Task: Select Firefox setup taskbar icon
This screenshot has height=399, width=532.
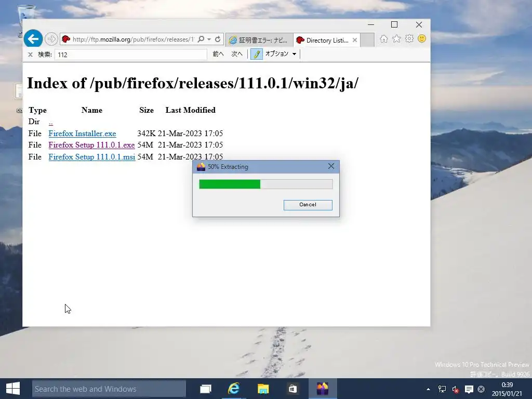Action: (x=322, y=389)
